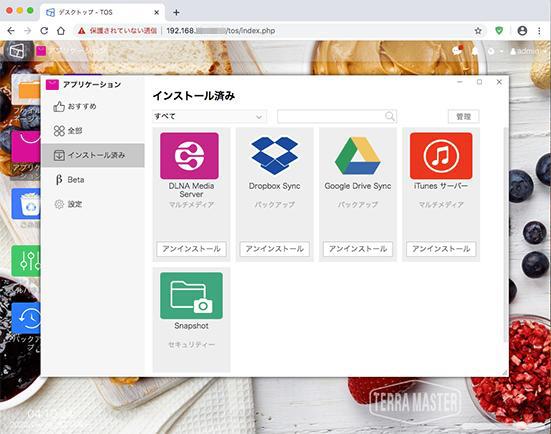Open the message notification icon in TOS top bar

457,51
